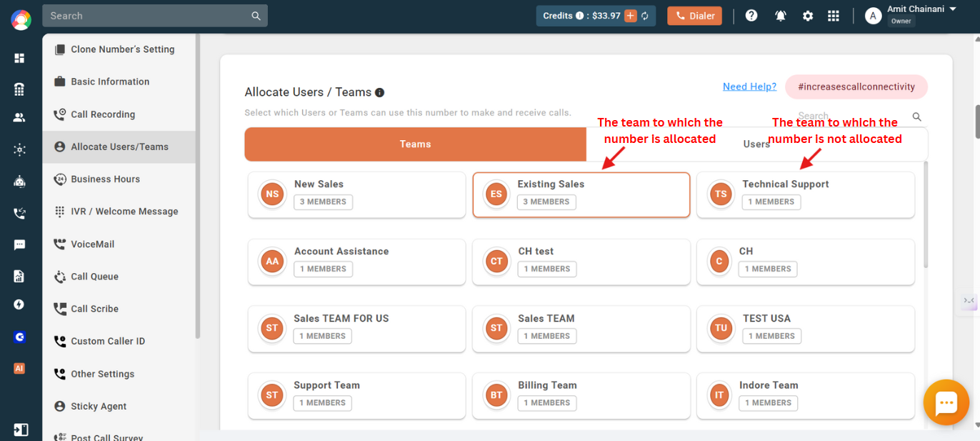Open the notifications bell
Screen dimensions: 980x441
(x=781, y=16)
